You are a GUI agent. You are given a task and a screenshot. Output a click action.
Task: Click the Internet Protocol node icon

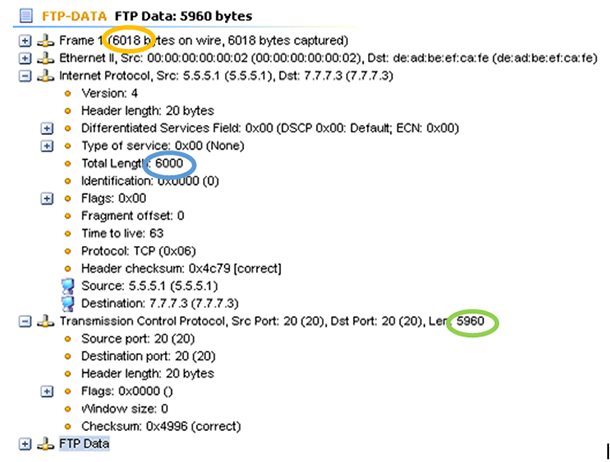coord(43,75)
